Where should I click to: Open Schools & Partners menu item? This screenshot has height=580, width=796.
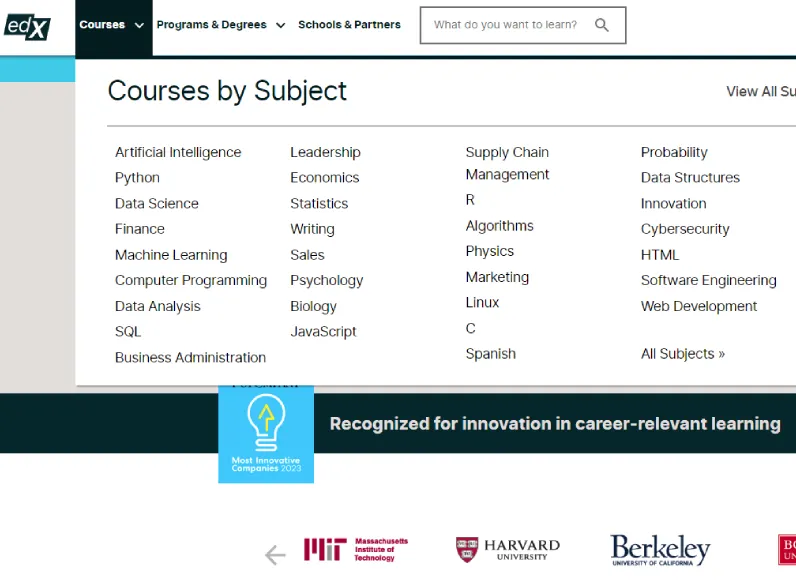click(349, 24)
